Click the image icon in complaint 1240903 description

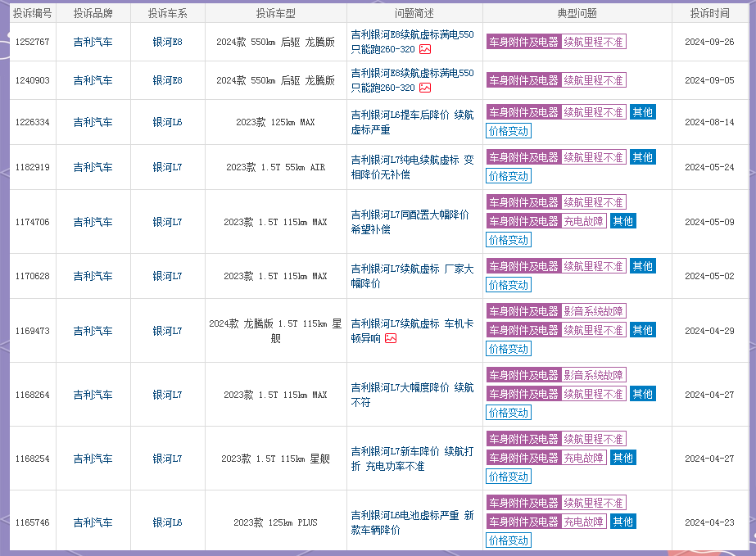425,88
